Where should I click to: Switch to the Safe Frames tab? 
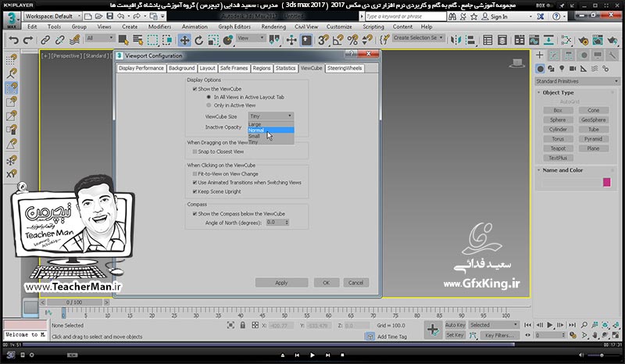click(234, 68)
